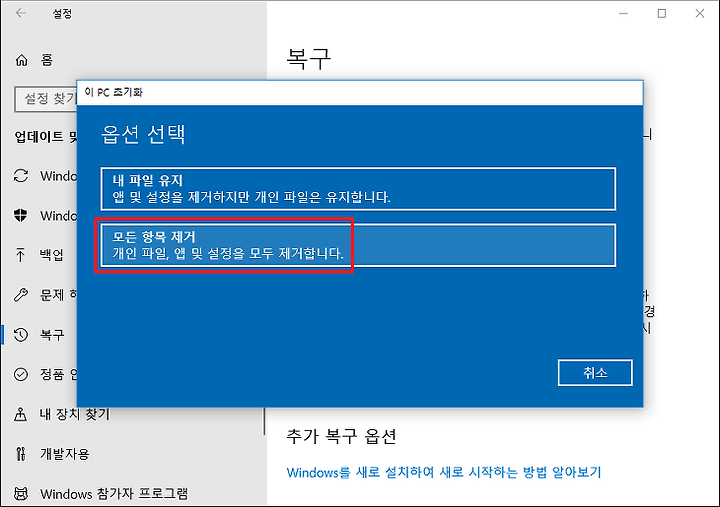
Task: Click the Find my device person icon
Action: [x=21, y=414]
